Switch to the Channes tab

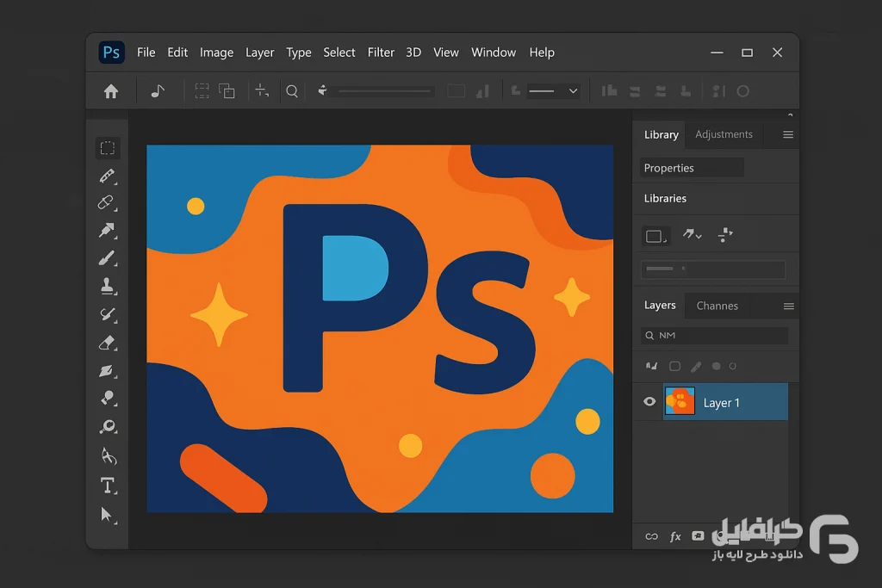click(x=717, y=306)
